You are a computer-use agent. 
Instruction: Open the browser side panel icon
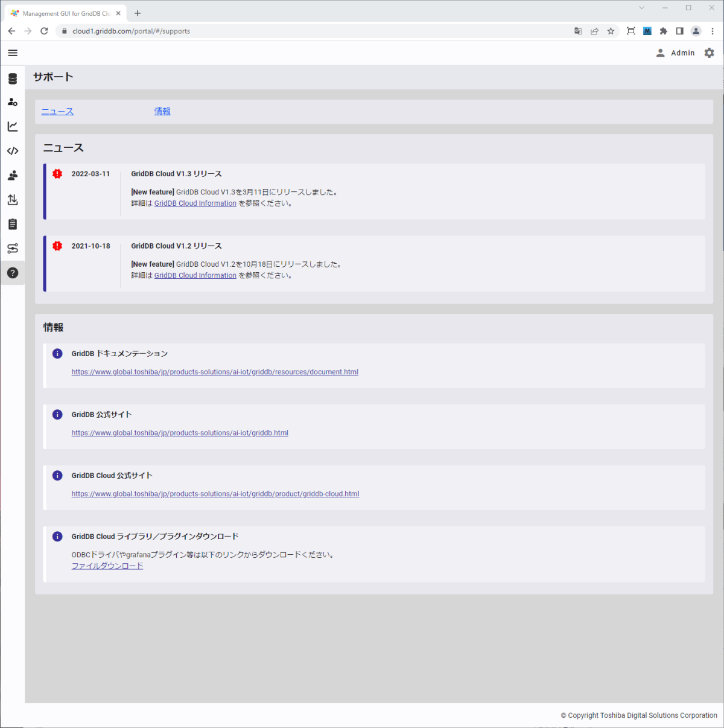click(x=679, y=31)
